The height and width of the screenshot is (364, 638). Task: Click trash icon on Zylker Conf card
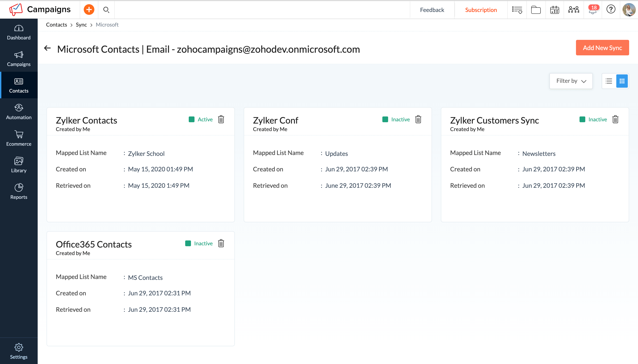418,120
